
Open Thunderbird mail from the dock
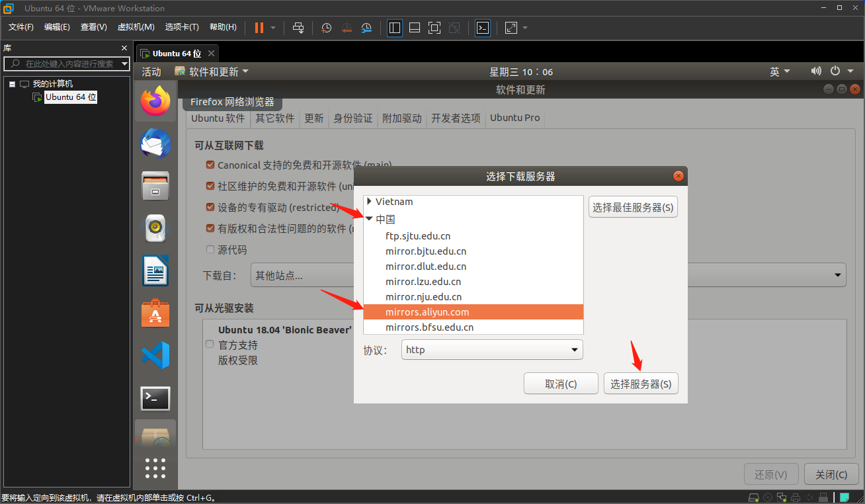click(x=155, y=144)
